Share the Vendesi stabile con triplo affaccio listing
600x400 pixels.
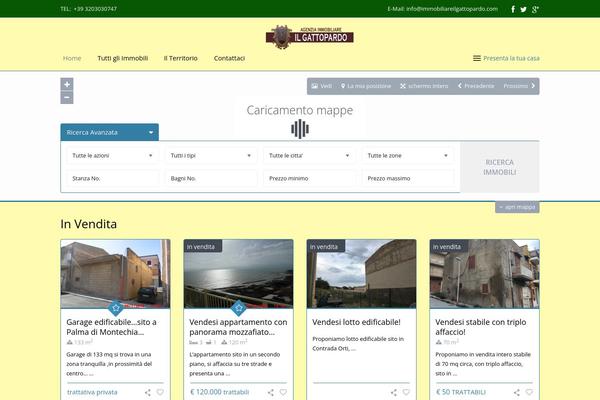click(517, 392)
